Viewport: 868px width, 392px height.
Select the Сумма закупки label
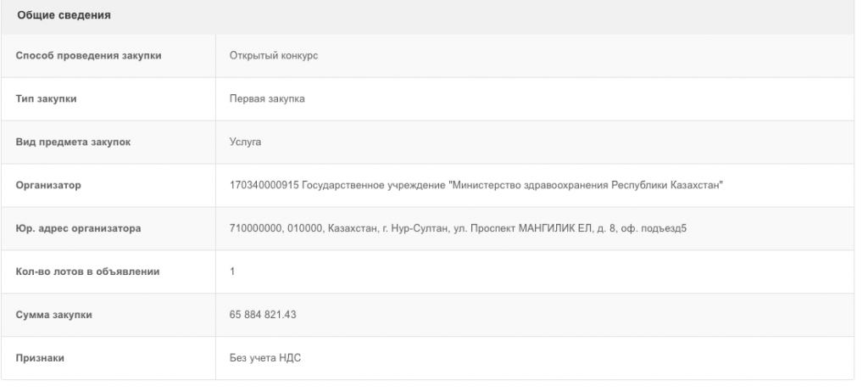point(53,315)
